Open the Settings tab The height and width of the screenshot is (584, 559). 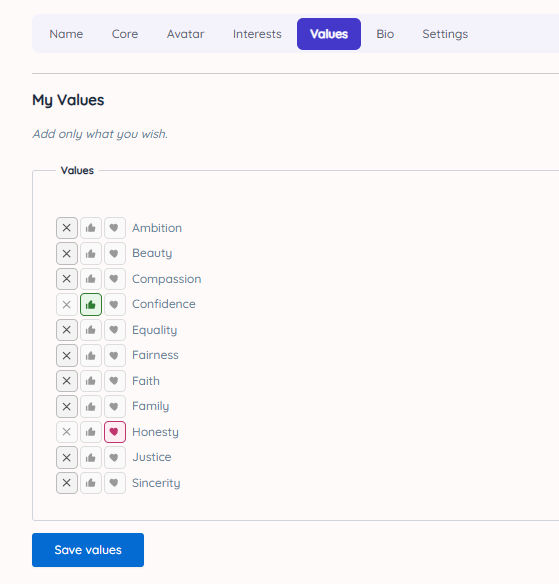tap(445, 34)
